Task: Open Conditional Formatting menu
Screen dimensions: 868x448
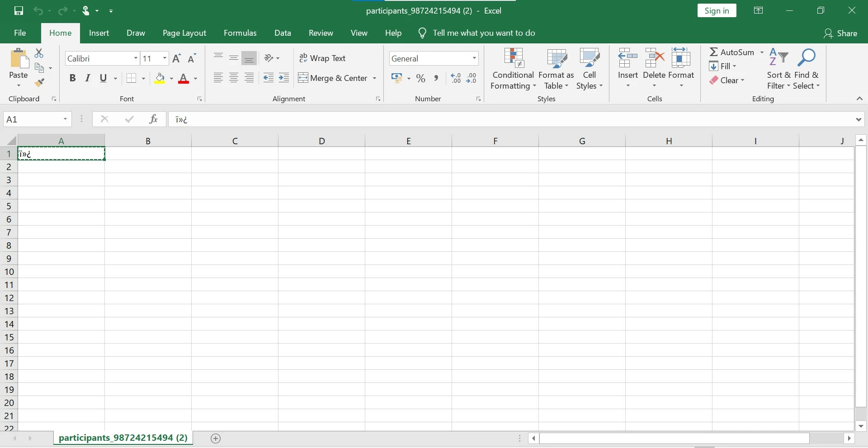Action: pos(513,69)
